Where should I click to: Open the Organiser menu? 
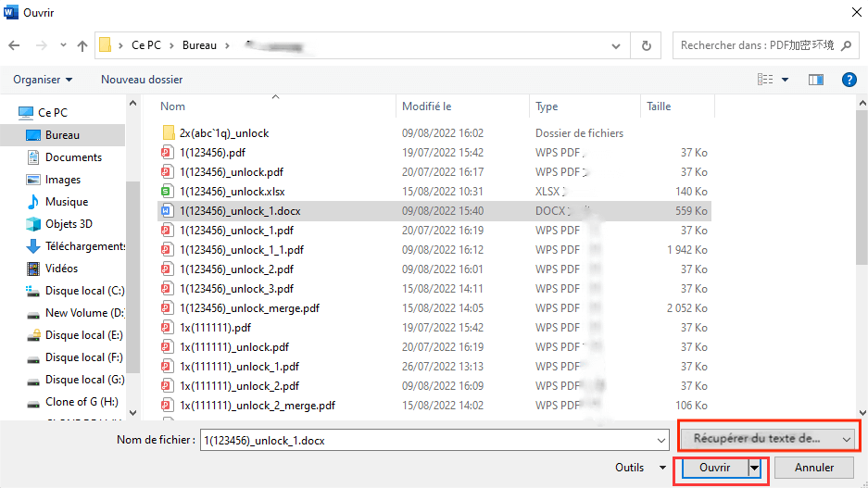pos(43,80)
